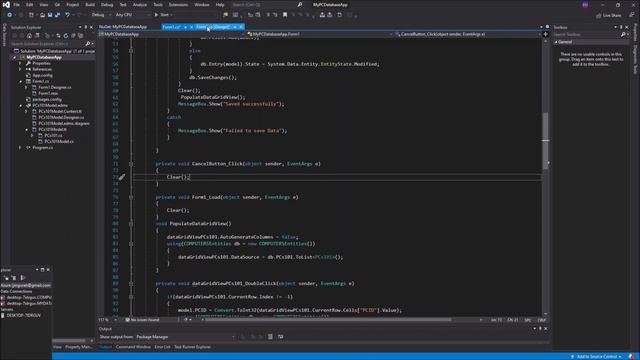Select Form1.resx file
640x360 pixels.
(48, 93)
